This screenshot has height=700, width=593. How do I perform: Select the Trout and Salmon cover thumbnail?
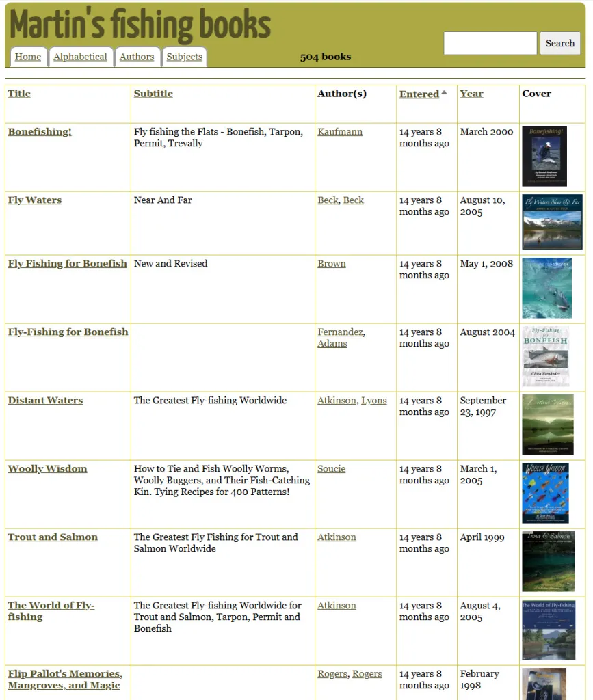tap(548, 561)
